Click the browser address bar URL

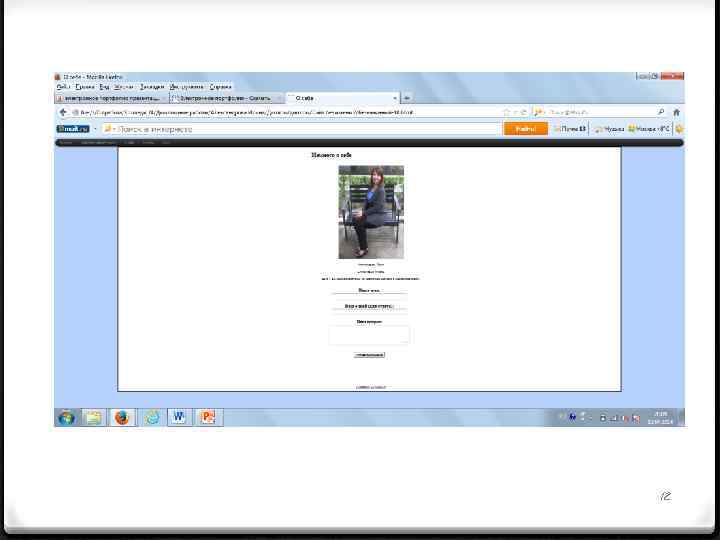(x=247, y=112)
